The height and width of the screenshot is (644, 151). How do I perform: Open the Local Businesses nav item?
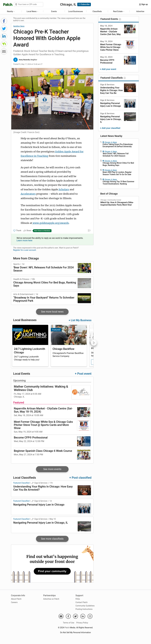75,12
